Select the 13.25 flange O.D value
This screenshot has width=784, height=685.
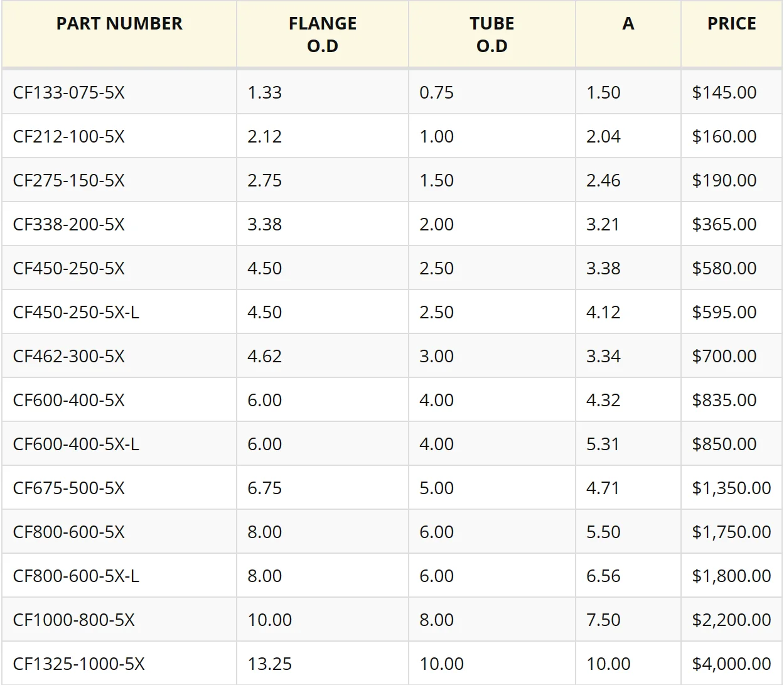270,664
